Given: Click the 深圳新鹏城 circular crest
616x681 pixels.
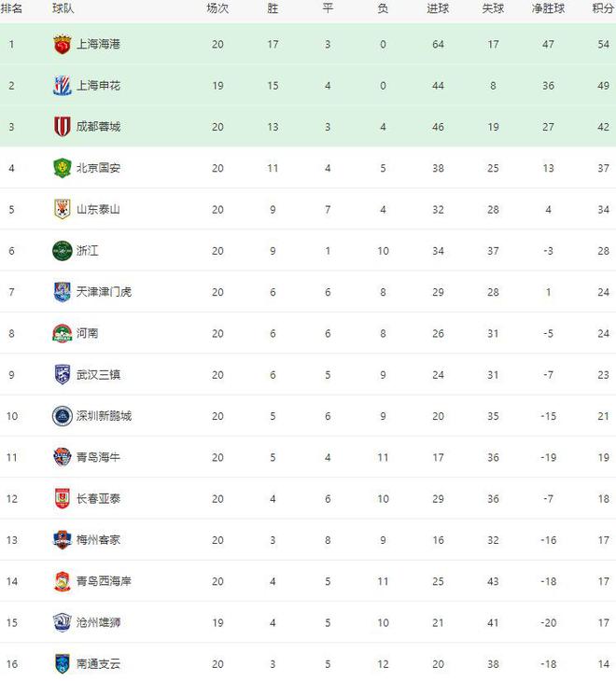Looking at the screenshot, I should [x=63, y=416].
